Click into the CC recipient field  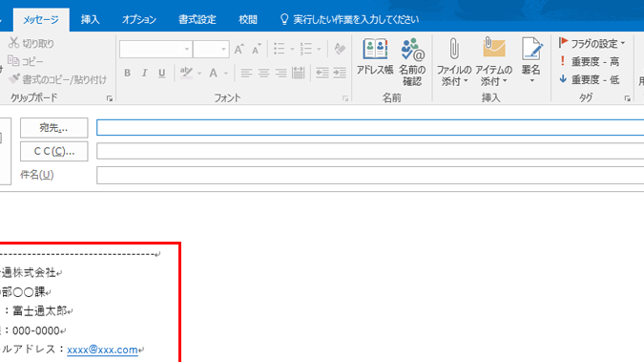pyautogui.click(x=370, y=151)
